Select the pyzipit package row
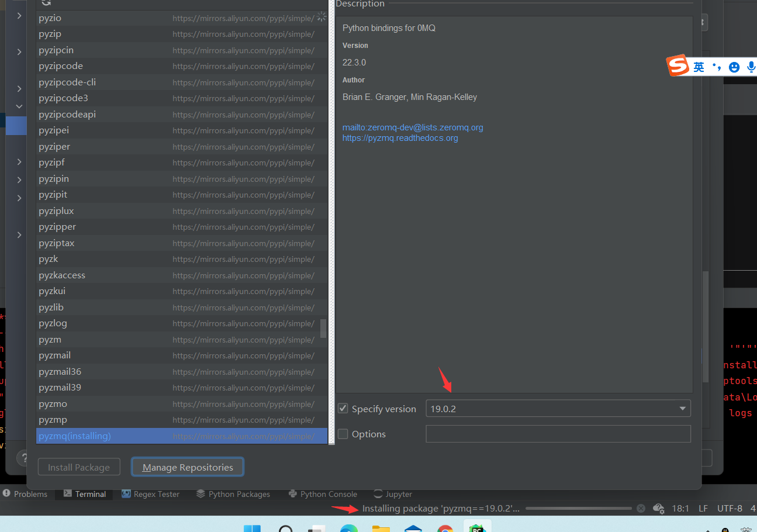The image size is (757, 532). pos(182,195)
